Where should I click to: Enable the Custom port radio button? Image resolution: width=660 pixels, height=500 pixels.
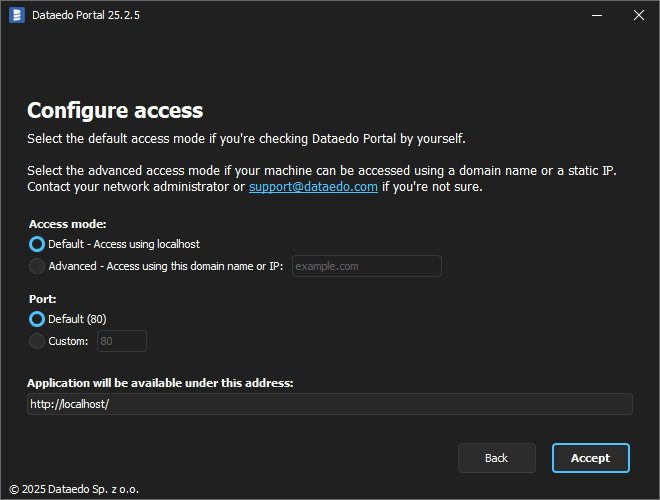37,341
